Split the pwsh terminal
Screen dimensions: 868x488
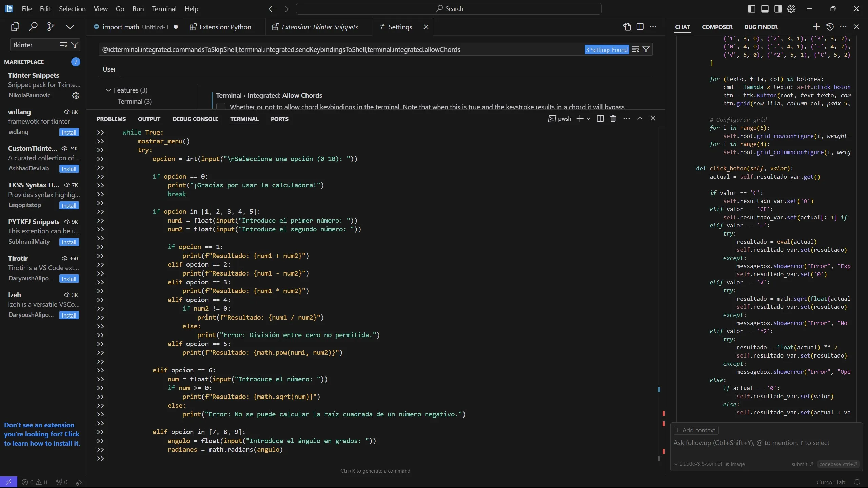point(600,118)
